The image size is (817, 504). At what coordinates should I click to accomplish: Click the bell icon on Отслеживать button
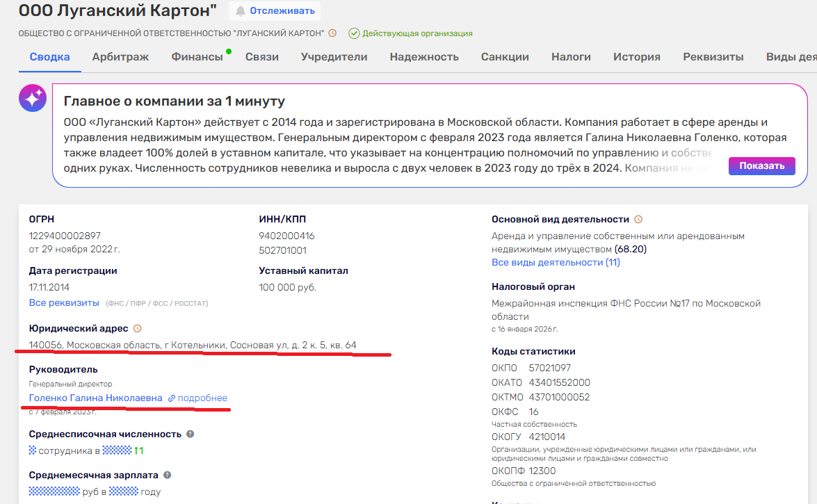pos(241,11)
